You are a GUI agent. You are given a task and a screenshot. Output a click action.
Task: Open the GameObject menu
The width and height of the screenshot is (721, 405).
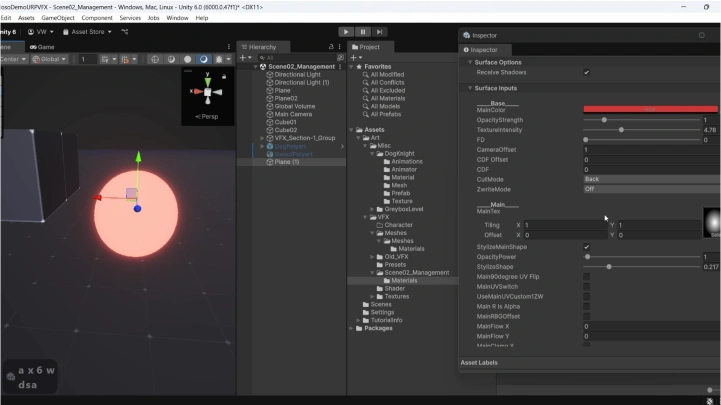(58, 18)
